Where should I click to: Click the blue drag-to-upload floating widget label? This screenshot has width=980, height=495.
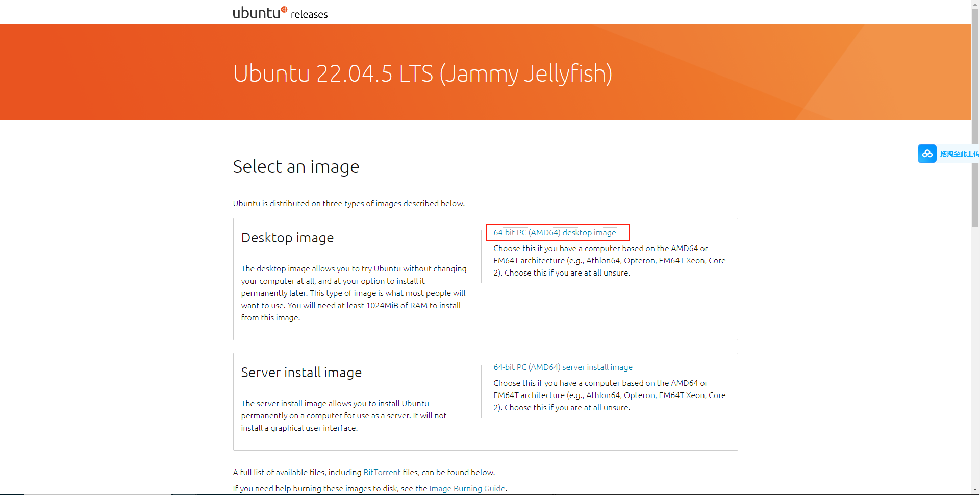click(x=959, y=154)
